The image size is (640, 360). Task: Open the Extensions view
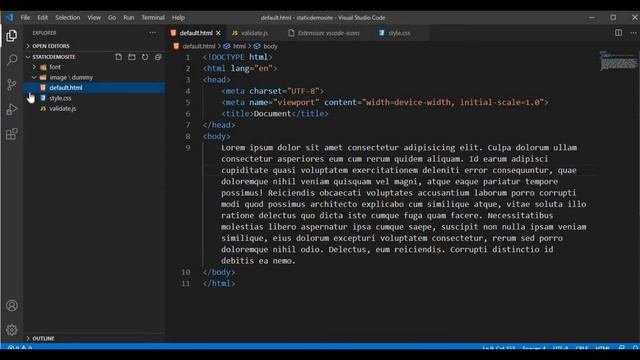tap(11, 134)
